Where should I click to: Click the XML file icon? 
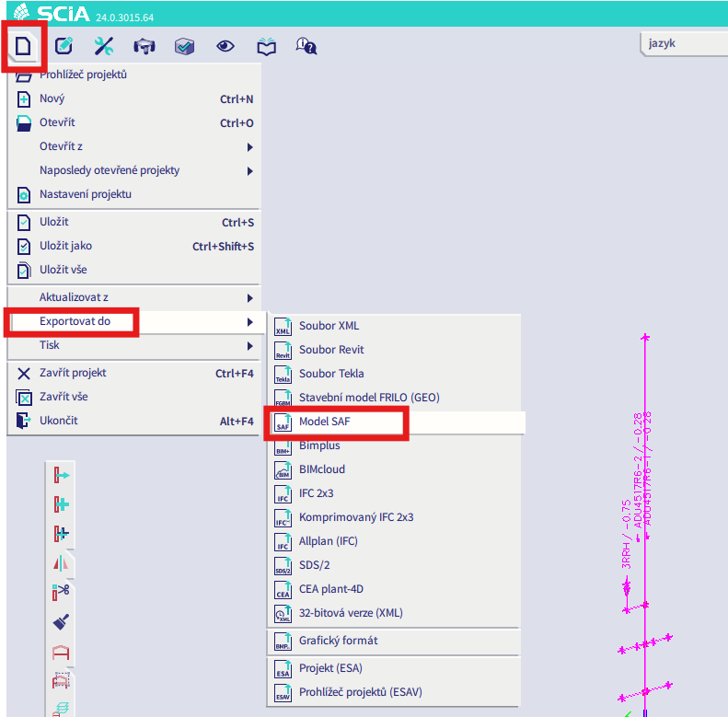click(283, 327)
